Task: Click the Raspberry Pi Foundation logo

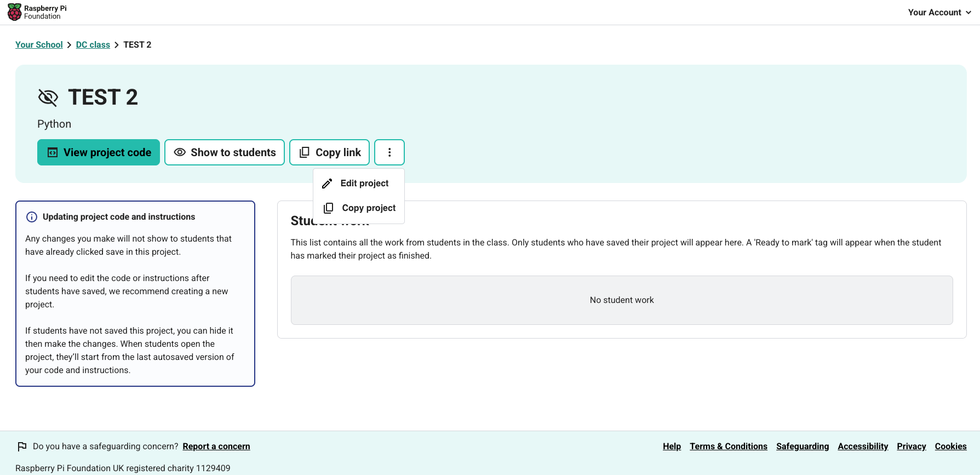Action: (37, 12)
